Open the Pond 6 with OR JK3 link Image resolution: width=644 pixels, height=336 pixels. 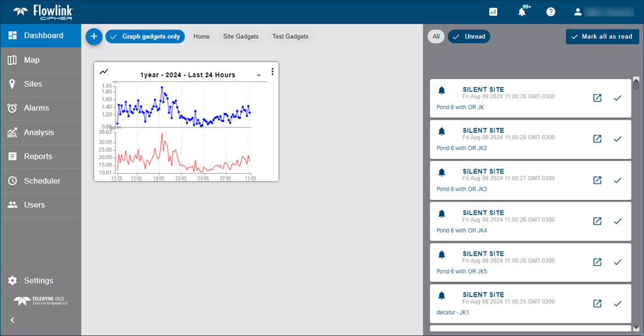[462, 189]
